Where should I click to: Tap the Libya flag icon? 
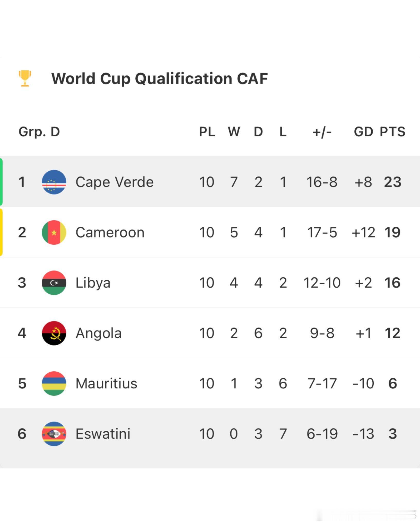click(x=54, y=283)
